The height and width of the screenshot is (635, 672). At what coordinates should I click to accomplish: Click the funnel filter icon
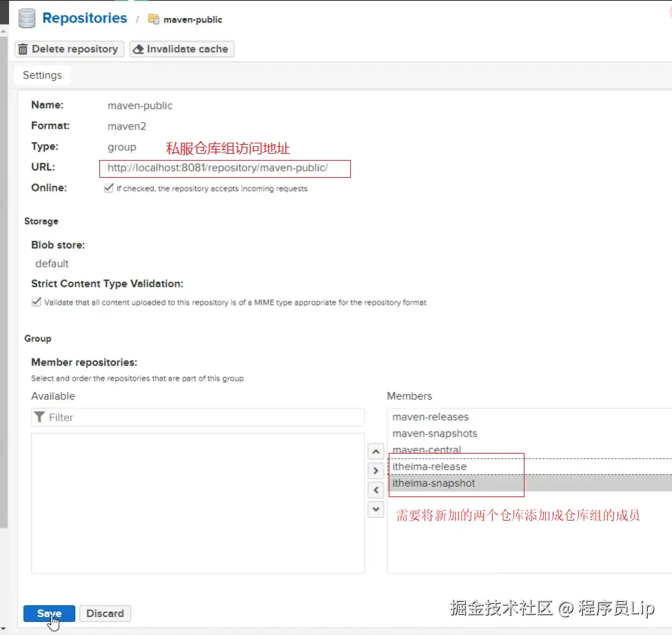[39, 416]
